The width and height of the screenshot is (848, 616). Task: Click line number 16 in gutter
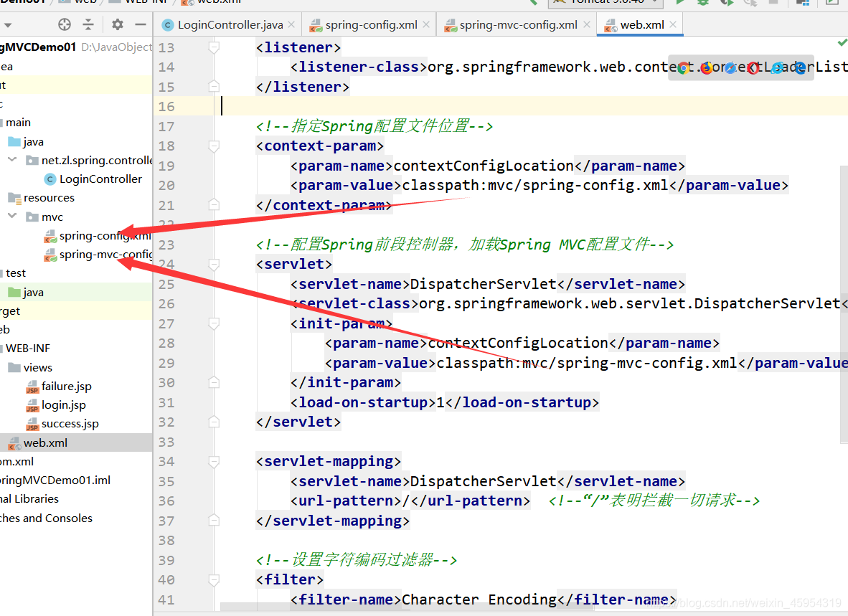coord(166,106)
